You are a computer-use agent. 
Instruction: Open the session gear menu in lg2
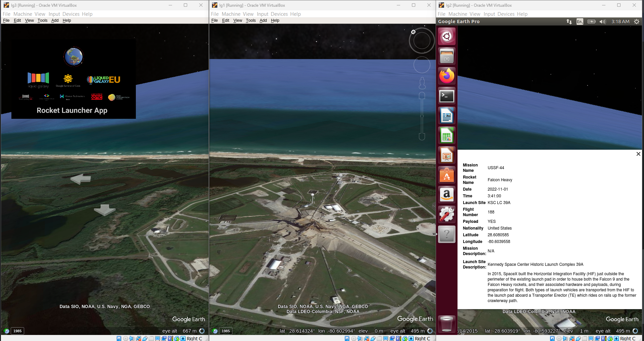(637, 21)
